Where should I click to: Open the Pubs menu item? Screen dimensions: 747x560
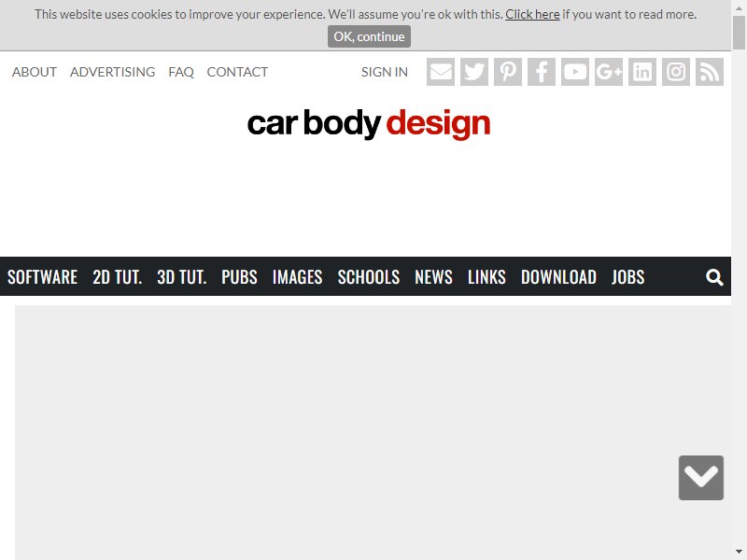(x=239, y=276)
